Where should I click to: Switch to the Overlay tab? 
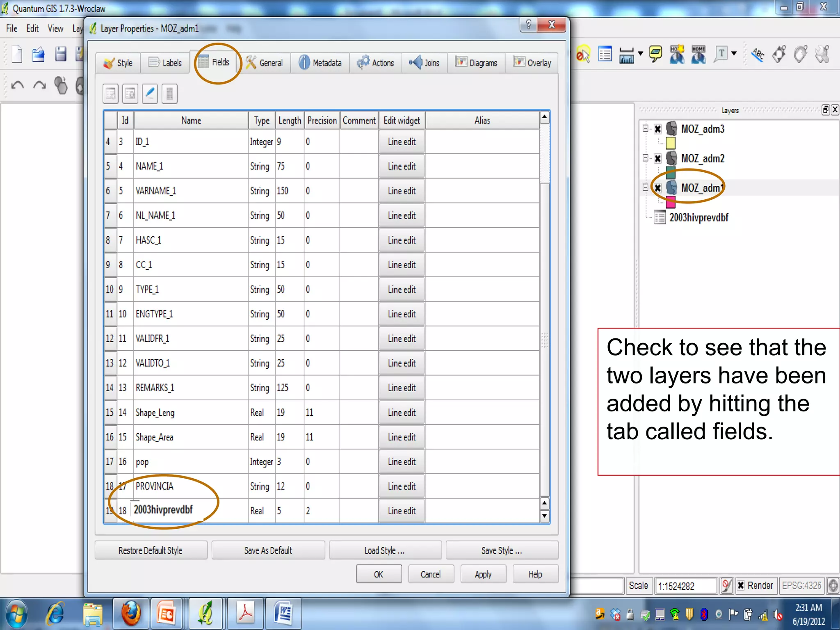[532, 63]
